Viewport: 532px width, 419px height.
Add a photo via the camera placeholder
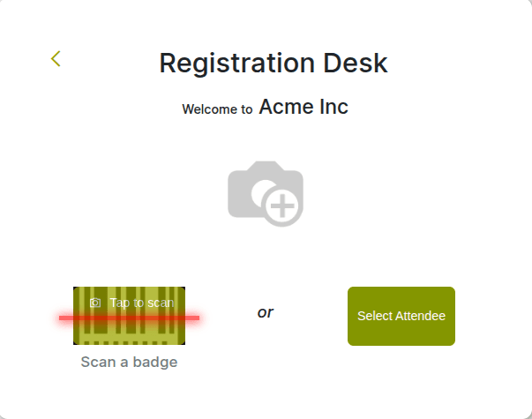(x=266, y=194)
